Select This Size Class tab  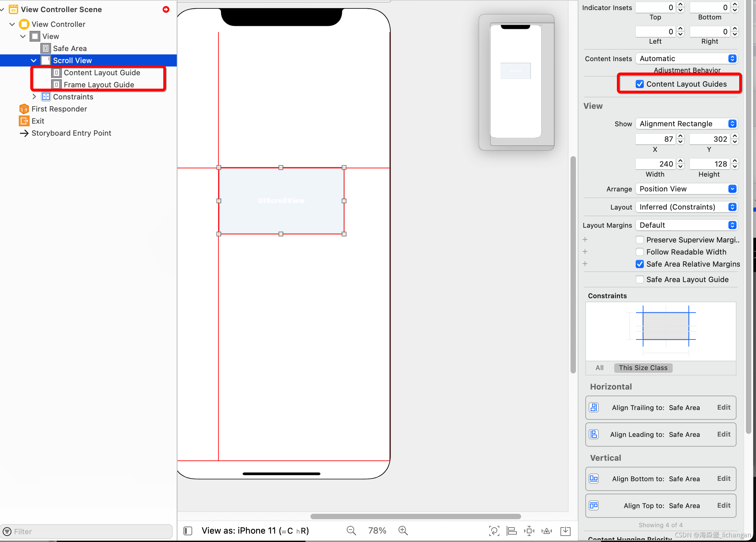tap(643, 368)
